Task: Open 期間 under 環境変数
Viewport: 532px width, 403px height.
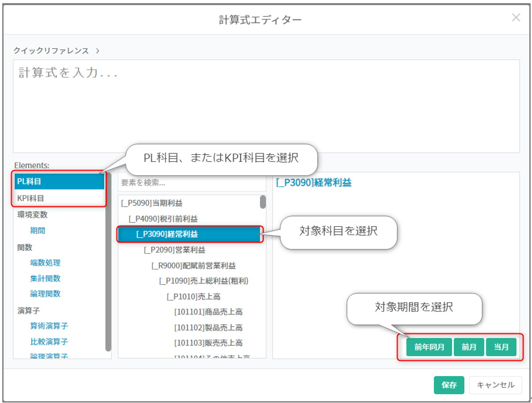Action: coord(38,231)
